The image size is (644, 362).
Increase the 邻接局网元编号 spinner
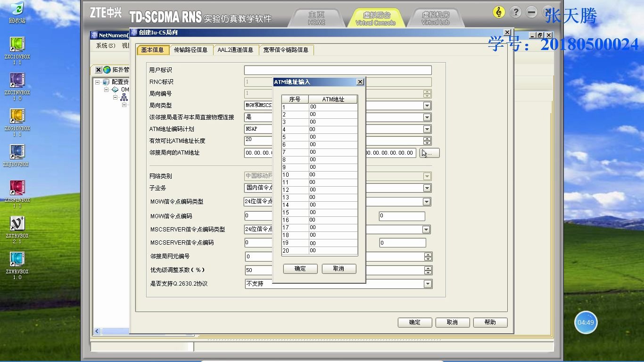coord(428,255)
